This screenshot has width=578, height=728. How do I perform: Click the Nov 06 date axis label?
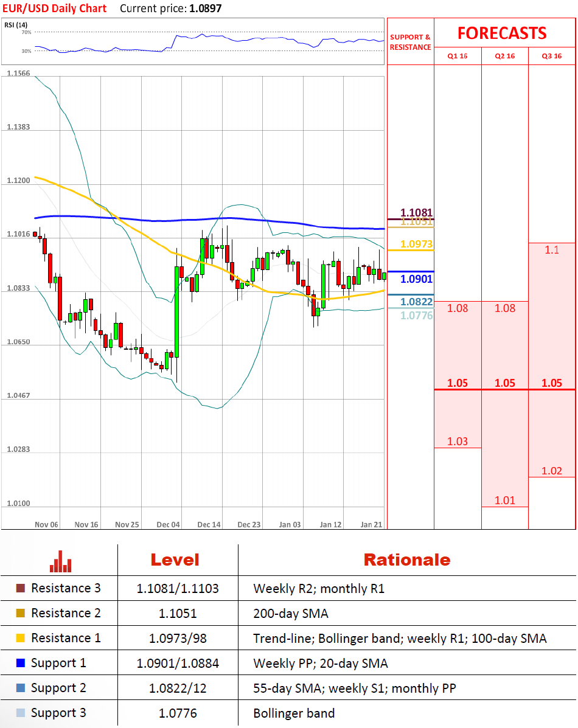point(46,525)
